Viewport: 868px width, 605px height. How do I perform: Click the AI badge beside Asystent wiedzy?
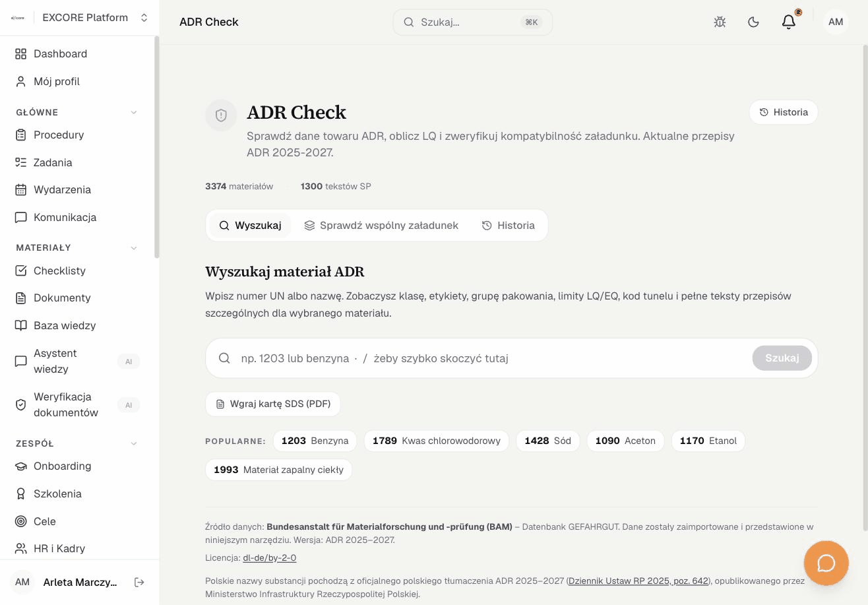click(x=129, y=362)
